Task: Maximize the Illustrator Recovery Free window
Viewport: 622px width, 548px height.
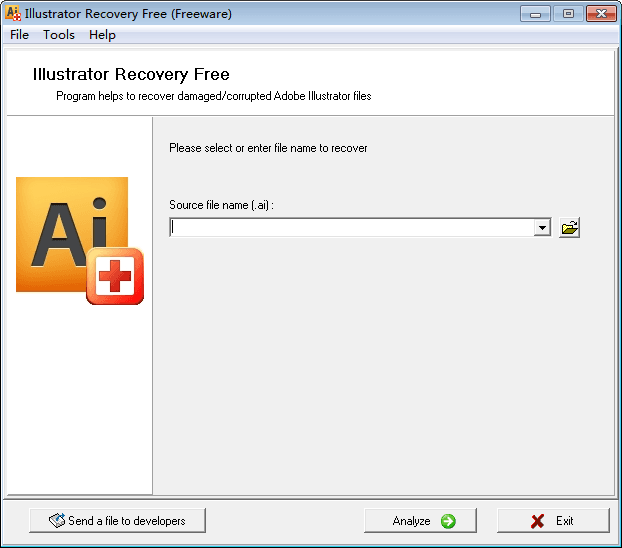Action: pyautogui.click(x=568, y=14)
